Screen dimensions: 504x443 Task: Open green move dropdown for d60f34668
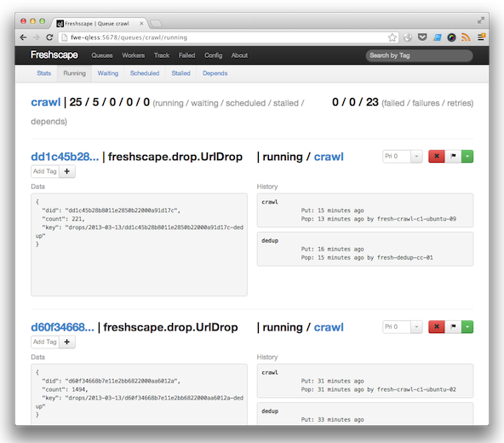tap(467, 327)
